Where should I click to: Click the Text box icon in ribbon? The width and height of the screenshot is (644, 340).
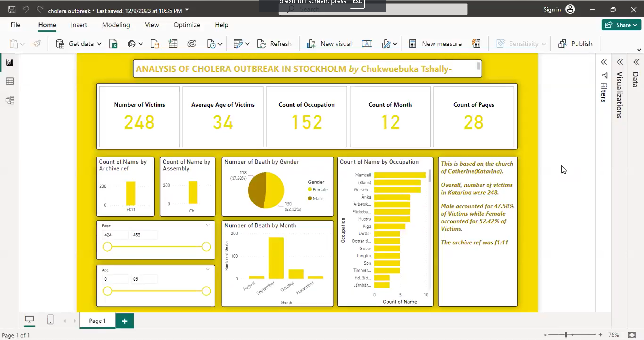coord(367,44)
